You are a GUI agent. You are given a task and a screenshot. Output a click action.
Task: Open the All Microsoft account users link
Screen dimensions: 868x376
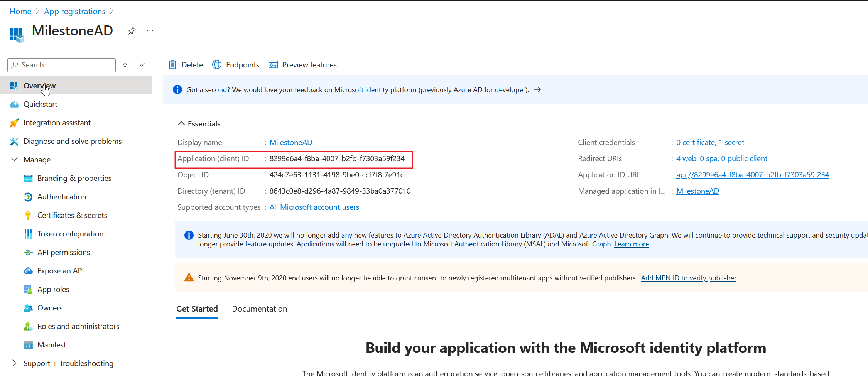314,207
